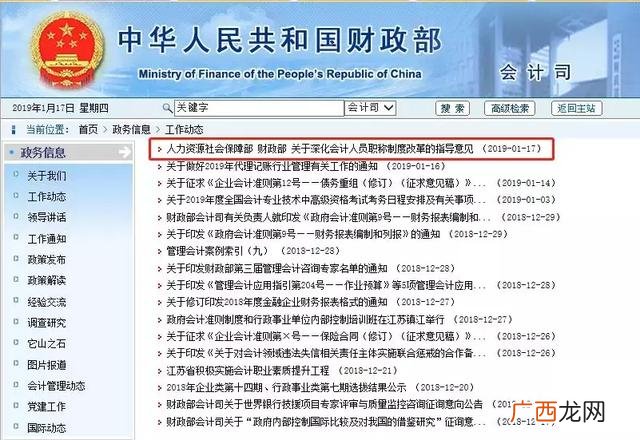Viewport: 640px width, 440px height.
Task: Open the 第三届管理会计咨询专家名单 notice
Action: pos(277,268)
